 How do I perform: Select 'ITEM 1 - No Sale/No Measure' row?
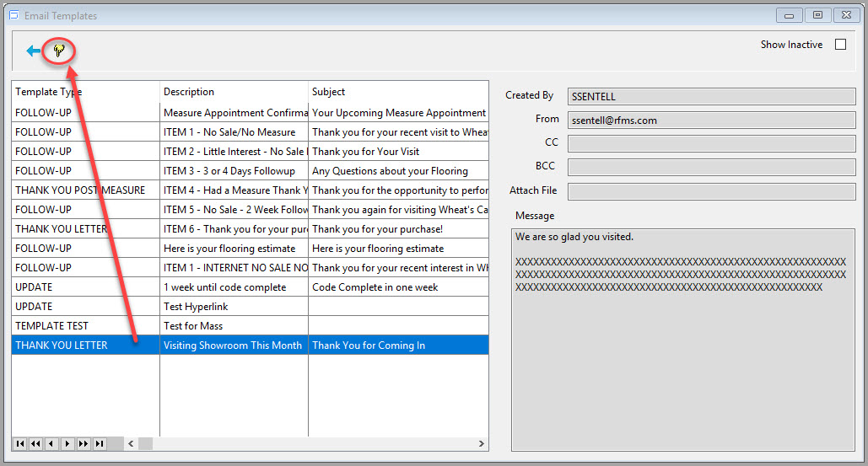click(251, 132)
